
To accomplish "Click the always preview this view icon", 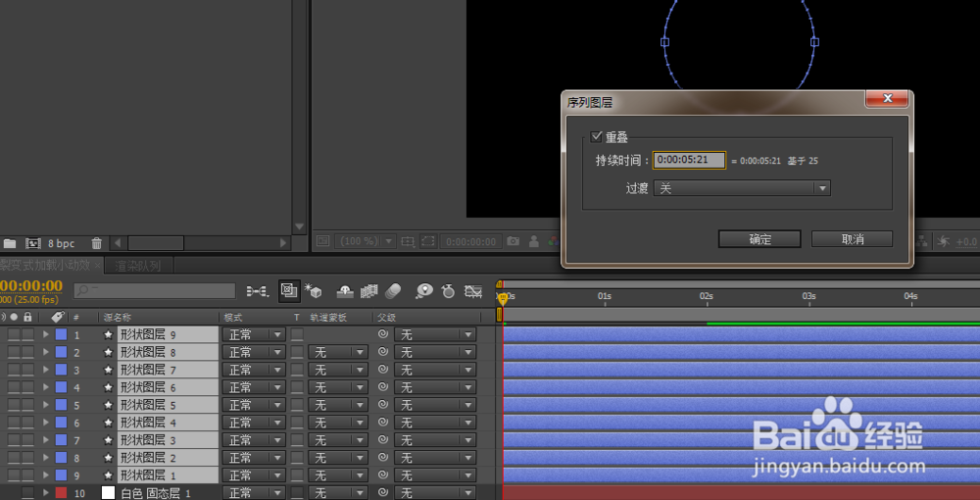I will pos(322,241).
